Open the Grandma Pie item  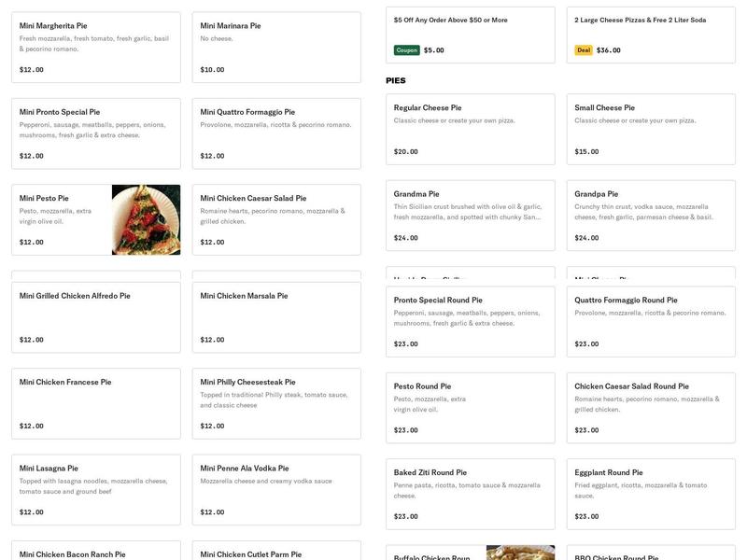point(470,216)
